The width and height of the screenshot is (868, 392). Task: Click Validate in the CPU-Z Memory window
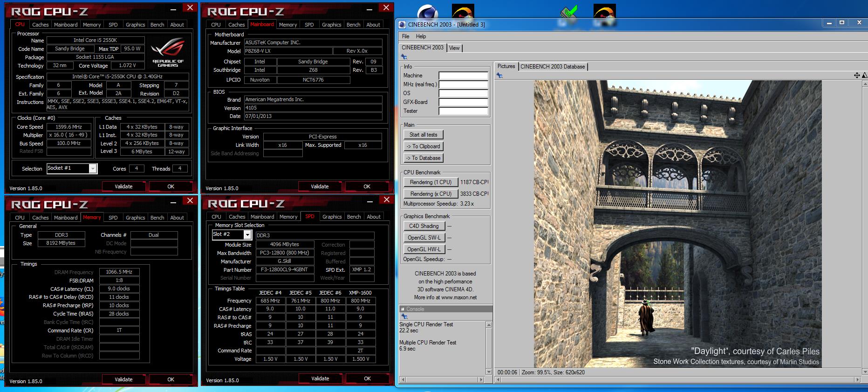123,379
